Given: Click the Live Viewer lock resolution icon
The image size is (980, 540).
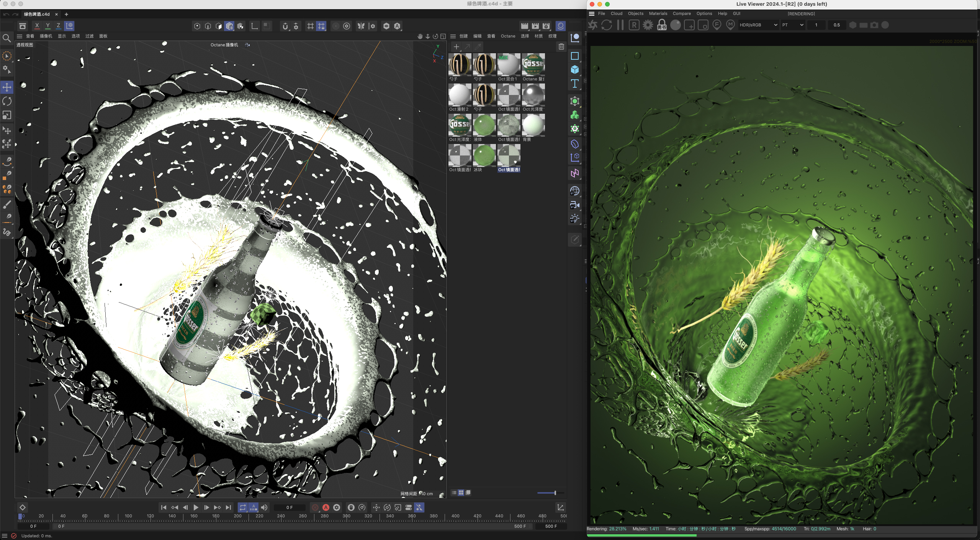Looking at the screenshot, I should click(662, 25).
